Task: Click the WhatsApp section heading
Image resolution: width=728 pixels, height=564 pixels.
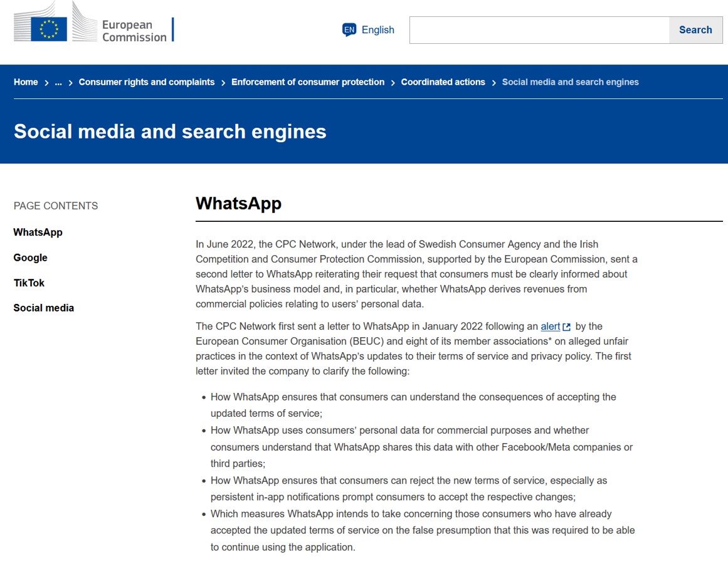Action: point(239,204)
